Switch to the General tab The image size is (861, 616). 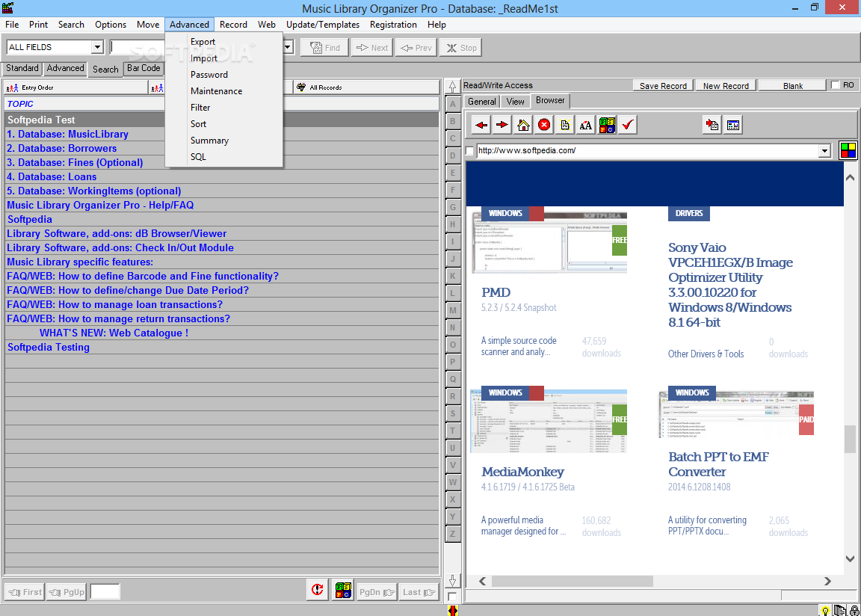pyautogui.click(x=481, y=102)
